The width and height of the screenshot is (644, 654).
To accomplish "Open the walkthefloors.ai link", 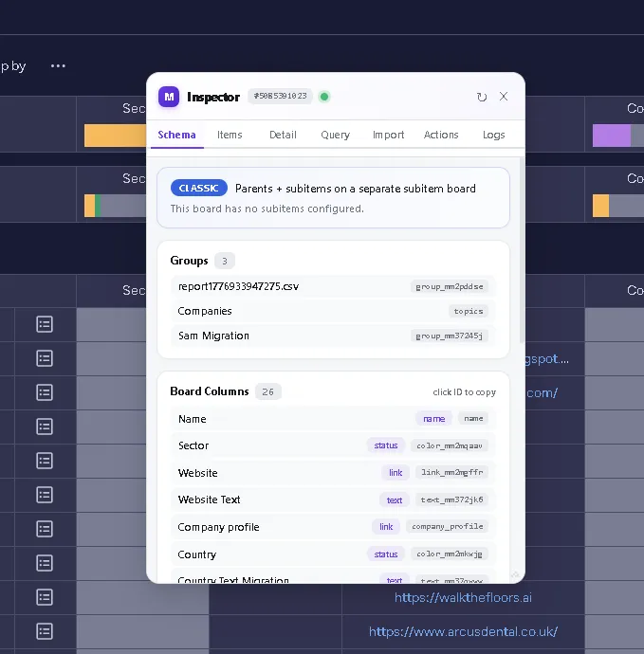I will coord(463,598).
